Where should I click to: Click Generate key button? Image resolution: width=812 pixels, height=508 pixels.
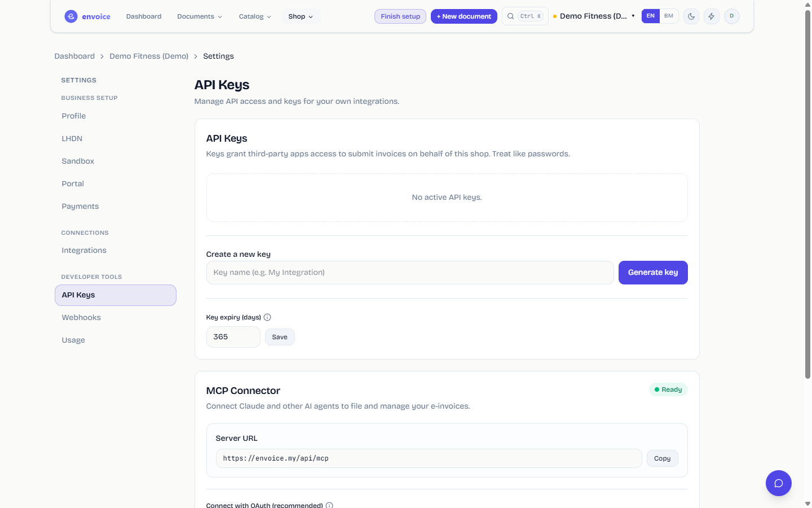pyautogui.click(x=653, y=273)
